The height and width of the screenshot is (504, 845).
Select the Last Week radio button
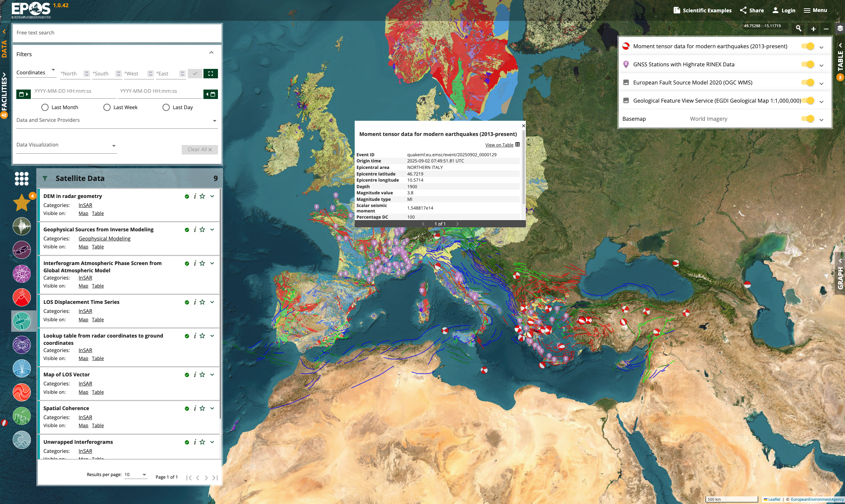click(107, 107)
